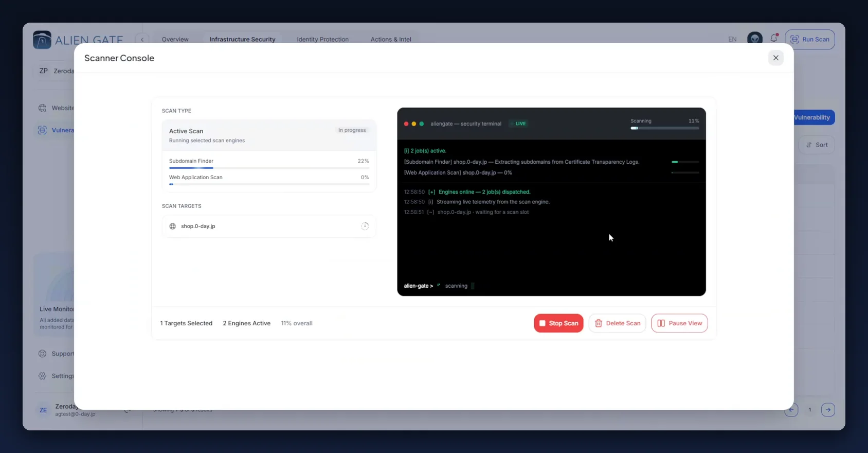The image size is (868, 453).
Task: Click the 'waiting for a scan slot' log line
Action: click(x=466, y=212)
